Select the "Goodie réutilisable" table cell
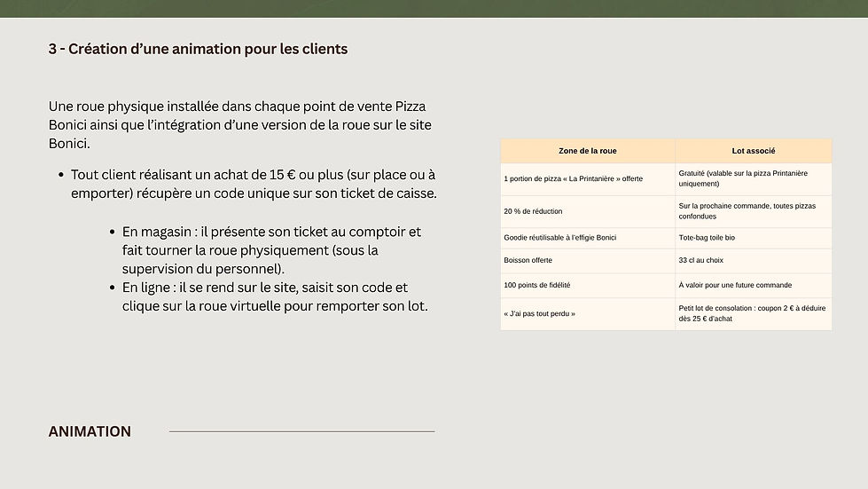868x489 pixels. click(x=559, y=238)
